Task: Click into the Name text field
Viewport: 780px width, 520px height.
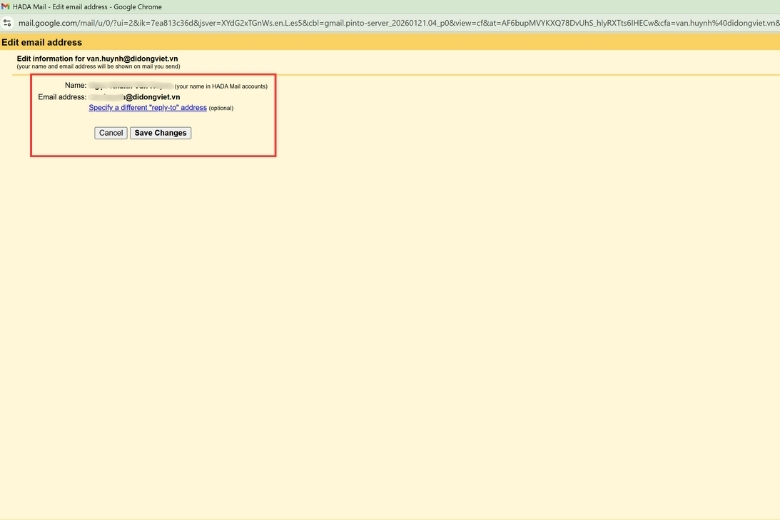Action: 130,86
